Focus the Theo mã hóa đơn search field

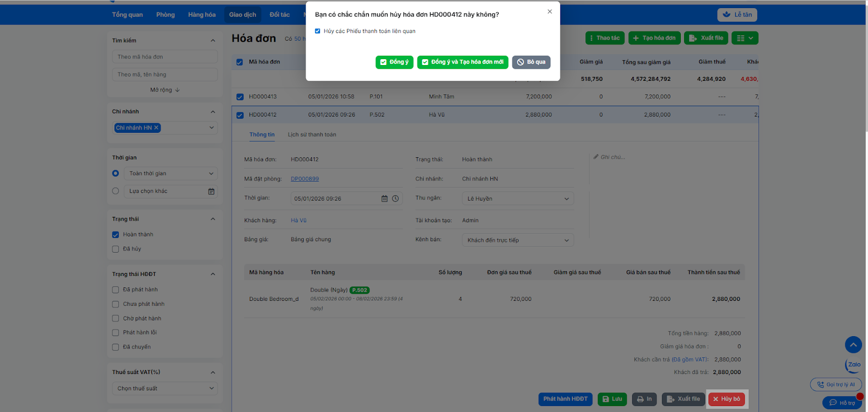[x=165, y=57]
